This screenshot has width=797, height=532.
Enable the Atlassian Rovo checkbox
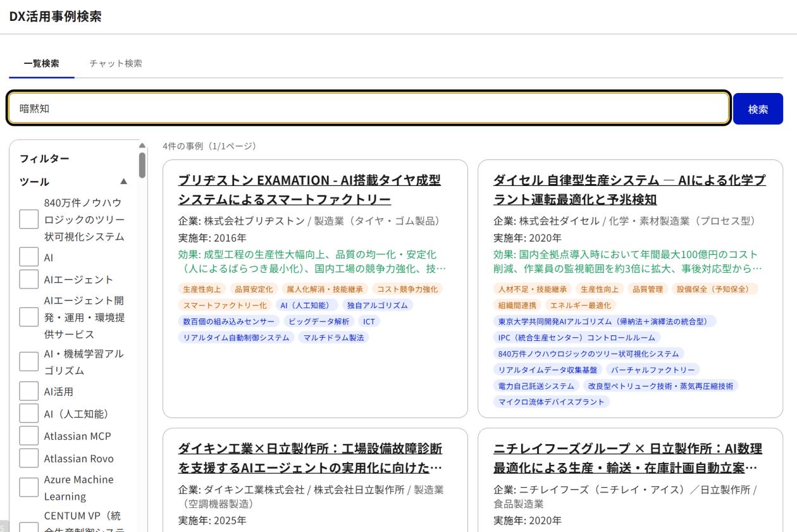[x=28, y=458]
